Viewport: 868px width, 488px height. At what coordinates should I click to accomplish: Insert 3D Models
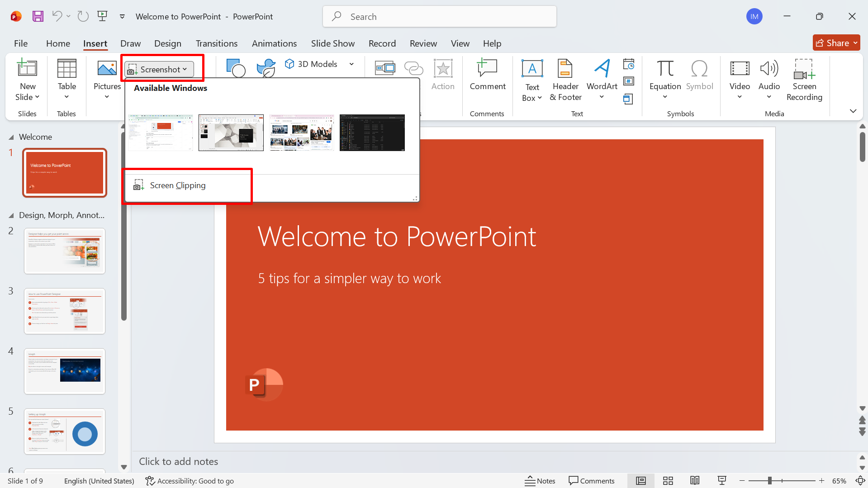coord(311,64)
